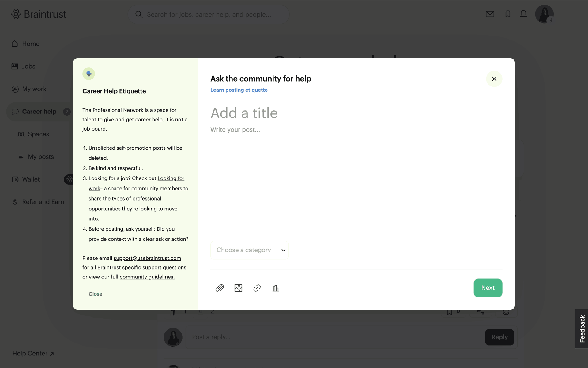The width and height of the screenshot is (588, 368).
Task: Follow the Looking for work link
Action: 171,178
